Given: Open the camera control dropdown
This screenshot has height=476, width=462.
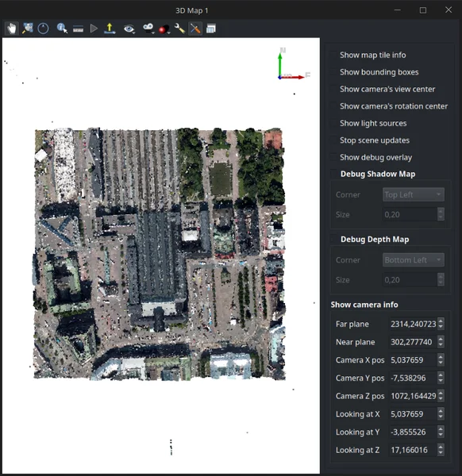Looking at the screenshot, I should [x=148, y=29].
